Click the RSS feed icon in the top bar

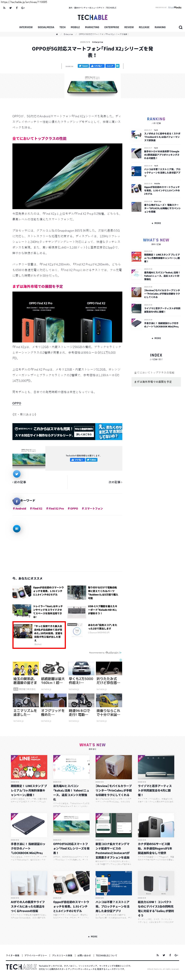tap(4, 8)
